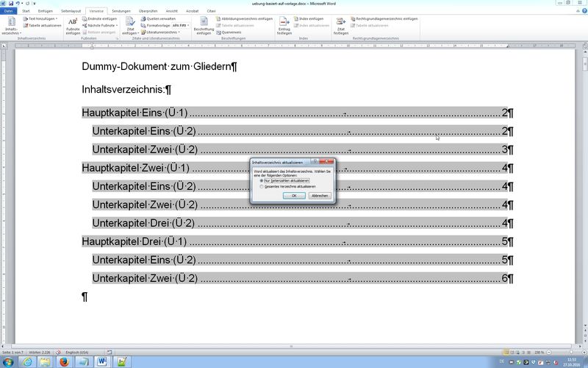This screenshot has height=368, width=588.
Task: Click Quellen verwalten in the ribbon
Action: tap(160, 18)
